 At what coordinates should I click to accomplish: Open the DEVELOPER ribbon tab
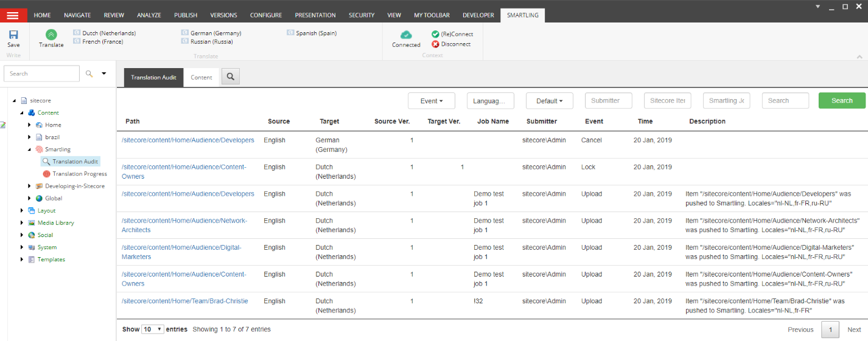point(478,15)
